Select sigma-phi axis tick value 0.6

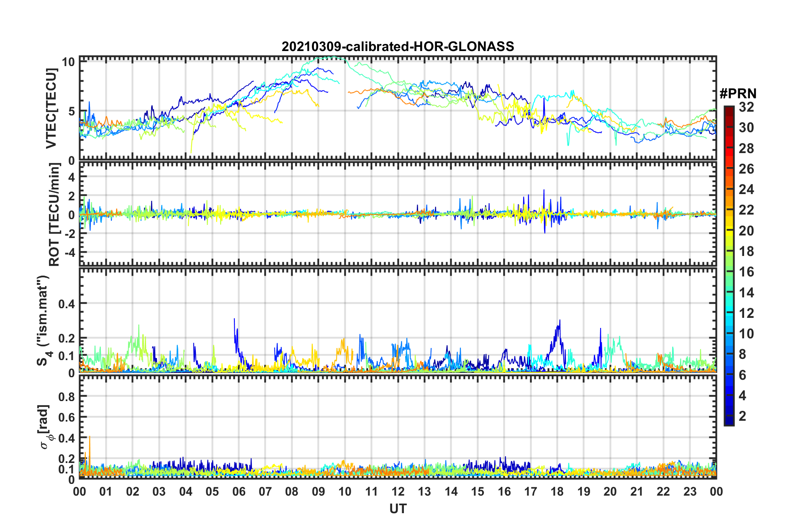click(x=67, y=417)
